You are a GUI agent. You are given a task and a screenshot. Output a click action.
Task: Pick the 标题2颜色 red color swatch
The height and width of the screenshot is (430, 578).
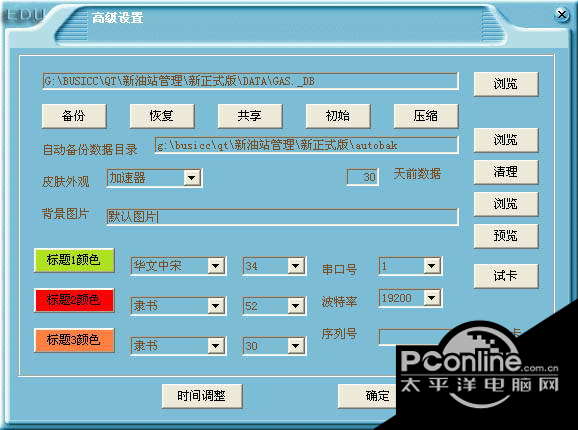click(x=74, y=300)
